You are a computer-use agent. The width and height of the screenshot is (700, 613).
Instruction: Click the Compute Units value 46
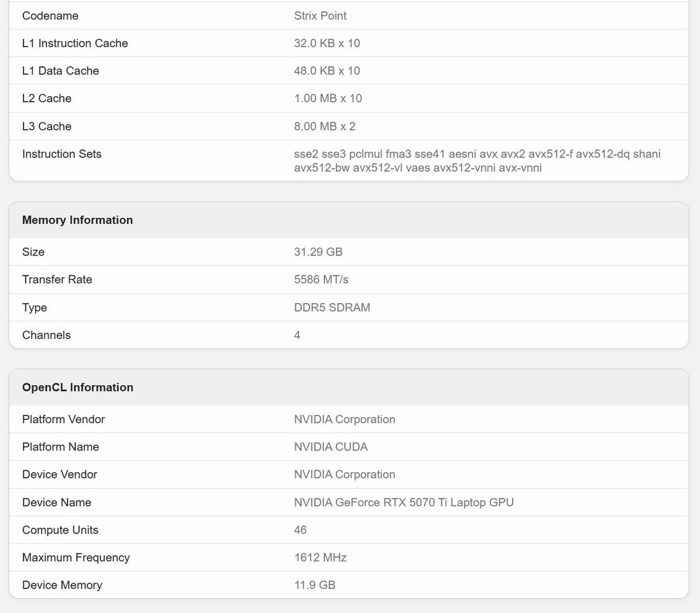(x=300, y=530)
